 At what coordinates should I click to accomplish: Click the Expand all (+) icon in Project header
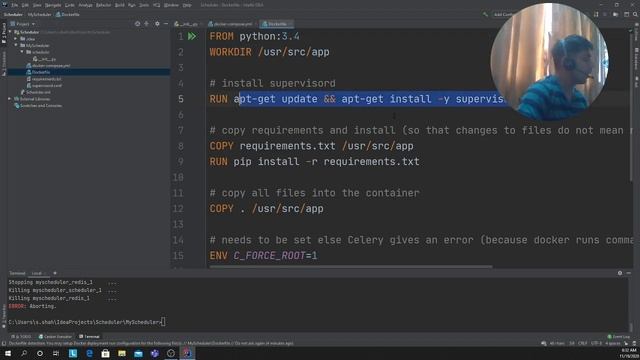point(147,24)
